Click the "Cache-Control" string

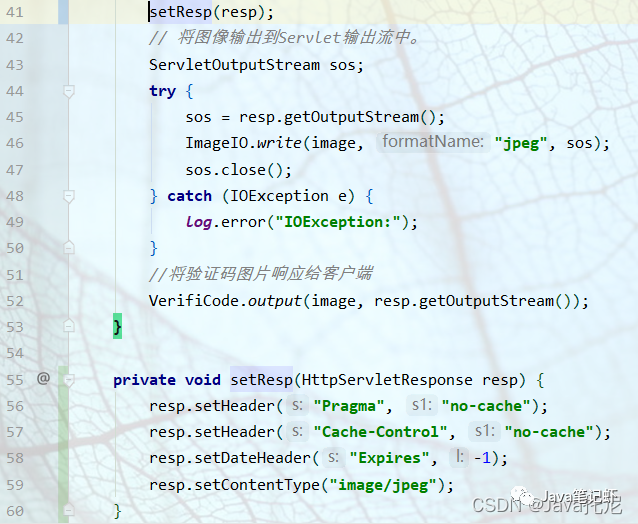coord(381,432)
